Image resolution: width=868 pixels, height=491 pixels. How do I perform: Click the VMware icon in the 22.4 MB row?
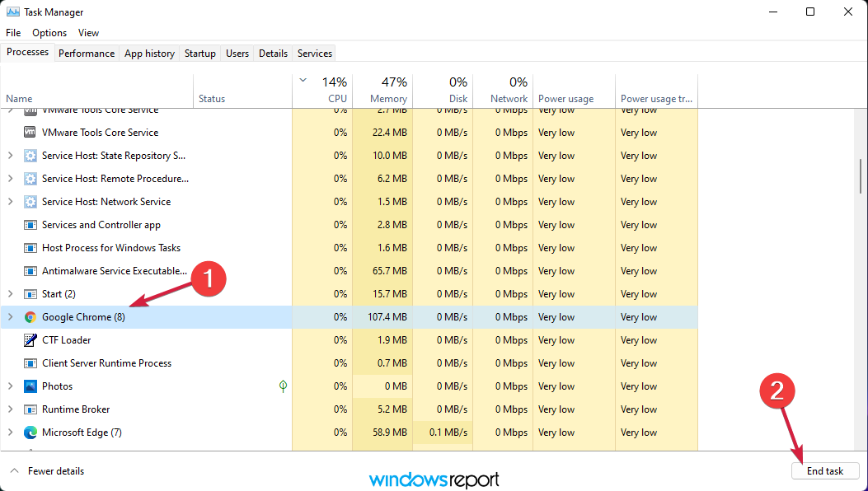[30, 133]
